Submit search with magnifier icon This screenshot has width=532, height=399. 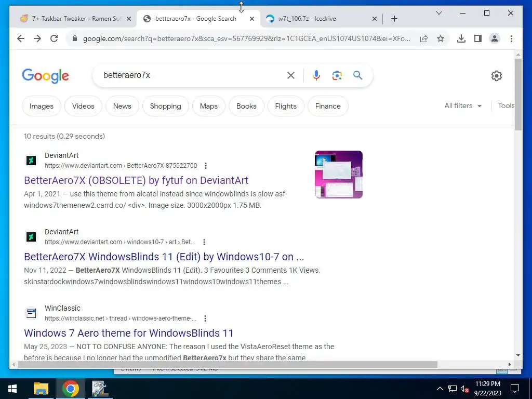(x=357, y=75)
